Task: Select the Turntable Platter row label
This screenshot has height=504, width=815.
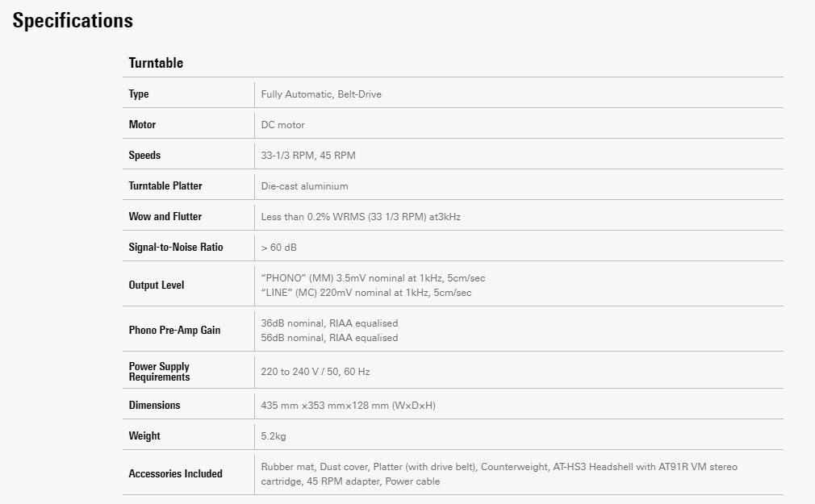Action: click(165, 186)
